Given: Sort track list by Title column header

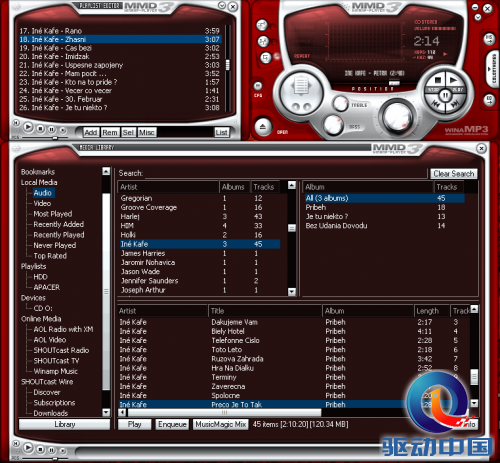Looking at the screenshot, I should point(265,311).
